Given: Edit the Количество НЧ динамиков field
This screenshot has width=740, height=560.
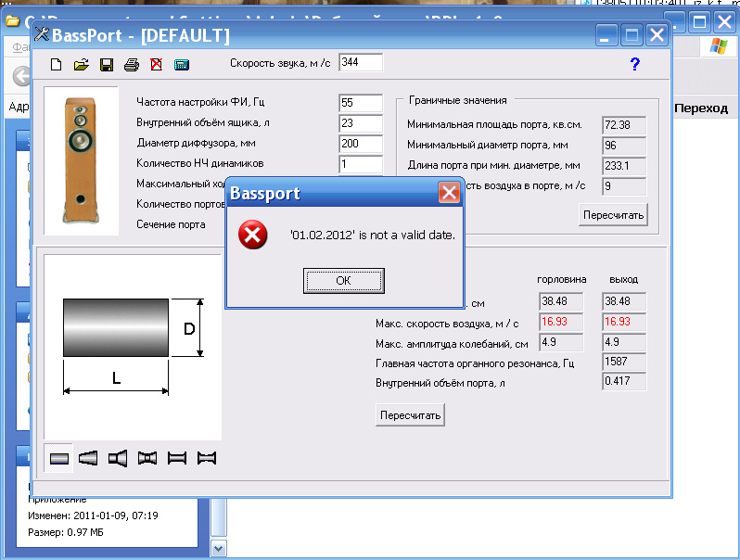Looking at the screenshot, I should pyautogui.click(x=361, y=164).
